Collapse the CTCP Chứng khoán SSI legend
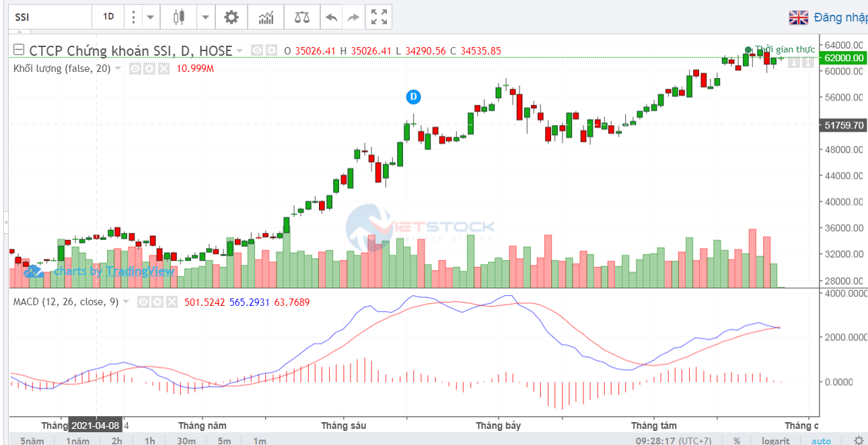The image size is (868, 445). click(x=19, y=50)
